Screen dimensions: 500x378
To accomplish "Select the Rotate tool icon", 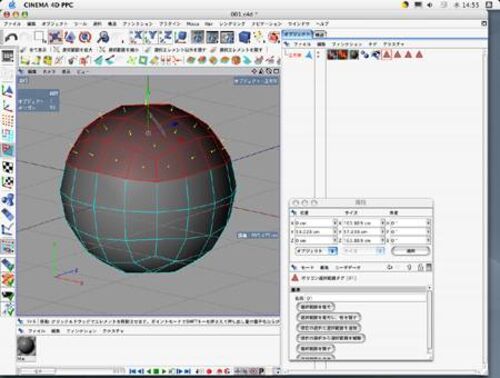I will coord(85,37).
